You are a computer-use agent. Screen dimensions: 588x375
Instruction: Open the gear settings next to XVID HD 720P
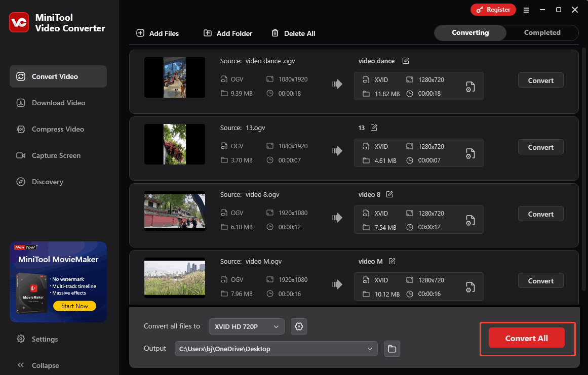pos(299,326)
